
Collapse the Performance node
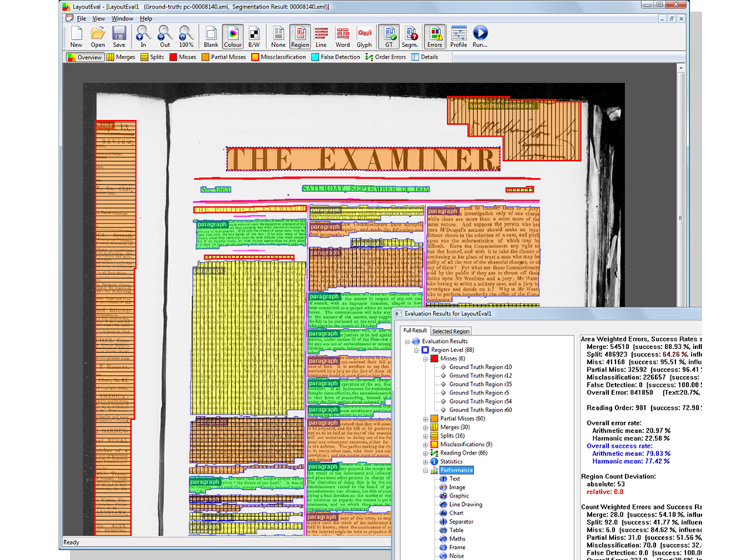click(425, 471)
